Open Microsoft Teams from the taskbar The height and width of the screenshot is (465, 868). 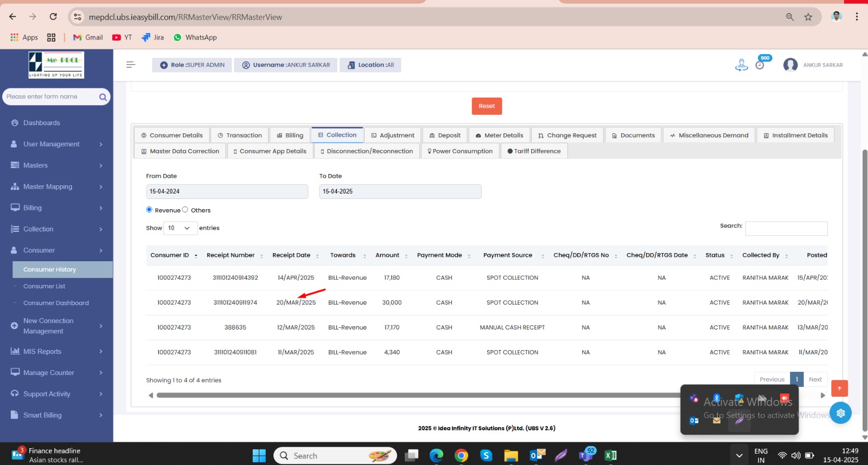point(586,455)
